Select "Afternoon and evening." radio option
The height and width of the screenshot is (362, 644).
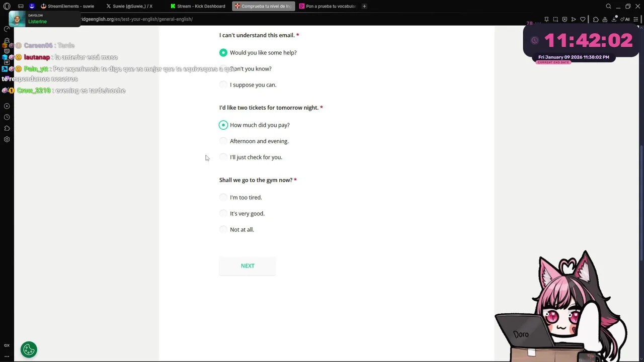click(x=223, y=141)
